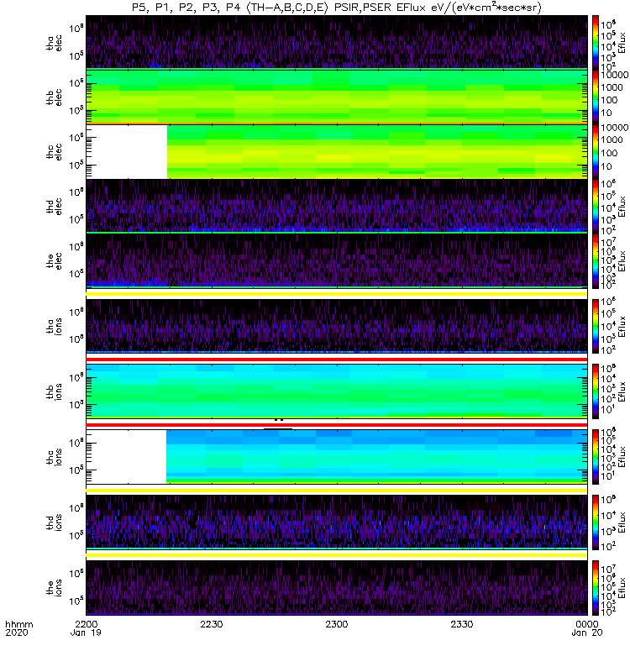Click the 0000 time axis tick label
Viewport: 630px width, 672px height.
tap(586, 624)
